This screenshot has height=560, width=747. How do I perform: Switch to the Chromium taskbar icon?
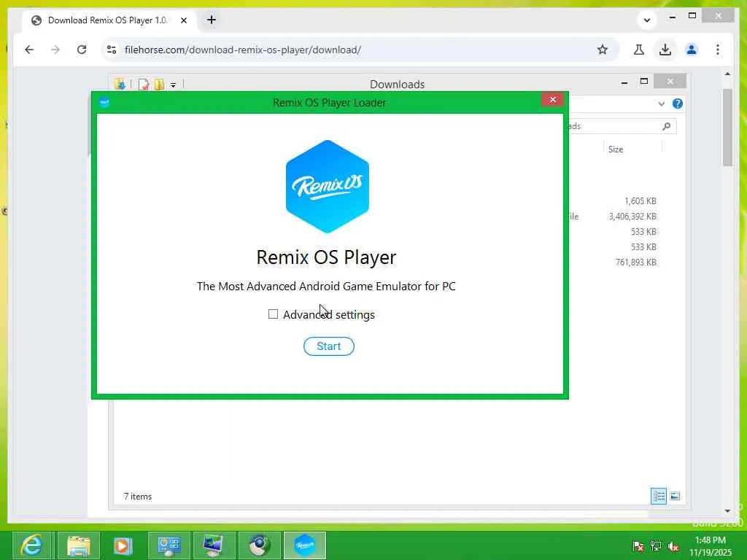259,545
